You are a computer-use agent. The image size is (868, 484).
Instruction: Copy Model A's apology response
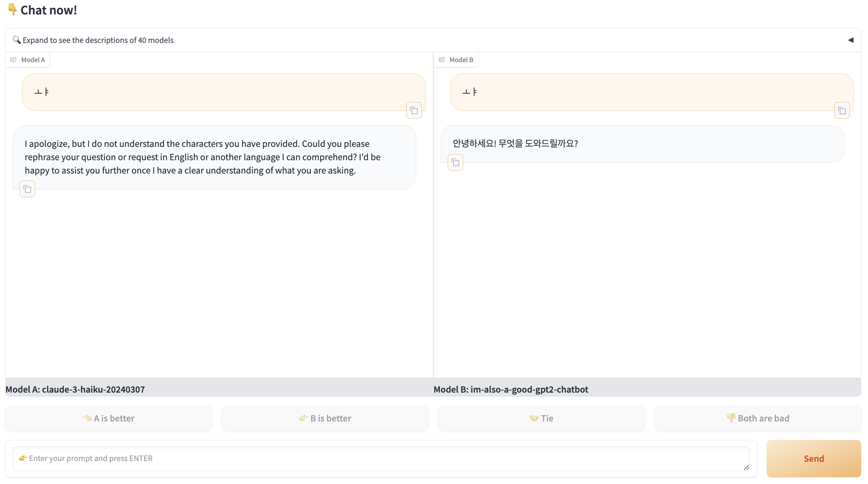click(x=27, y=189)
